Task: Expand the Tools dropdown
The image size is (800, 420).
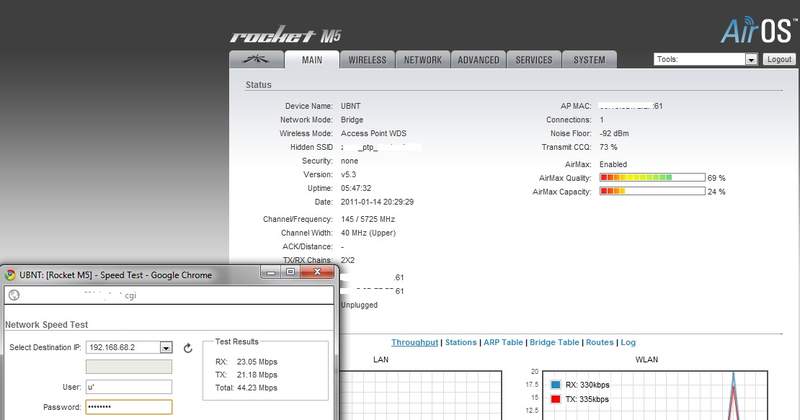Action: click(x=705, y=59)
